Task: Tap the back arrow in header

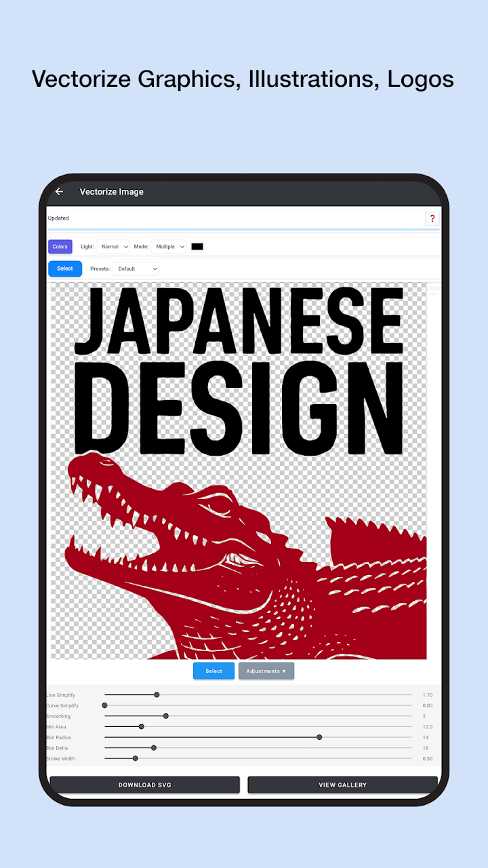Action: click(59, 192)
